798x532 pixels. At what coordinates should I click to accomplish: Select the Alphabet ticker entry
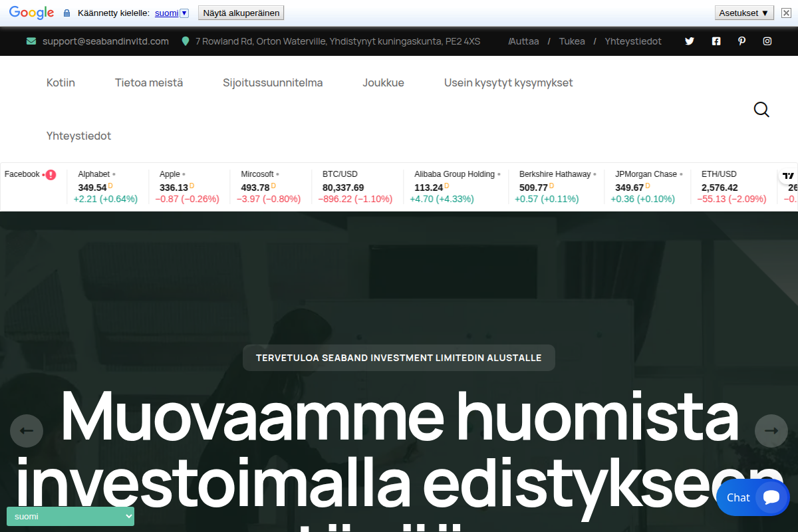[x=108, y=187]
